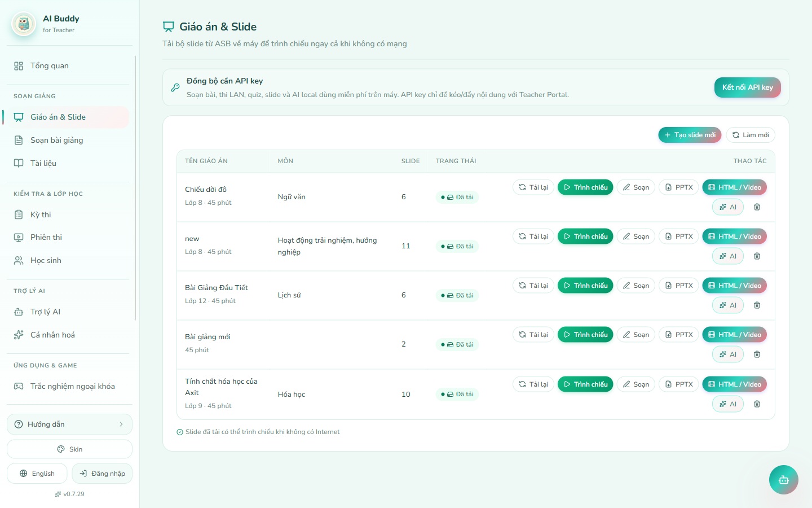Open Trợ lý AI

68,312
